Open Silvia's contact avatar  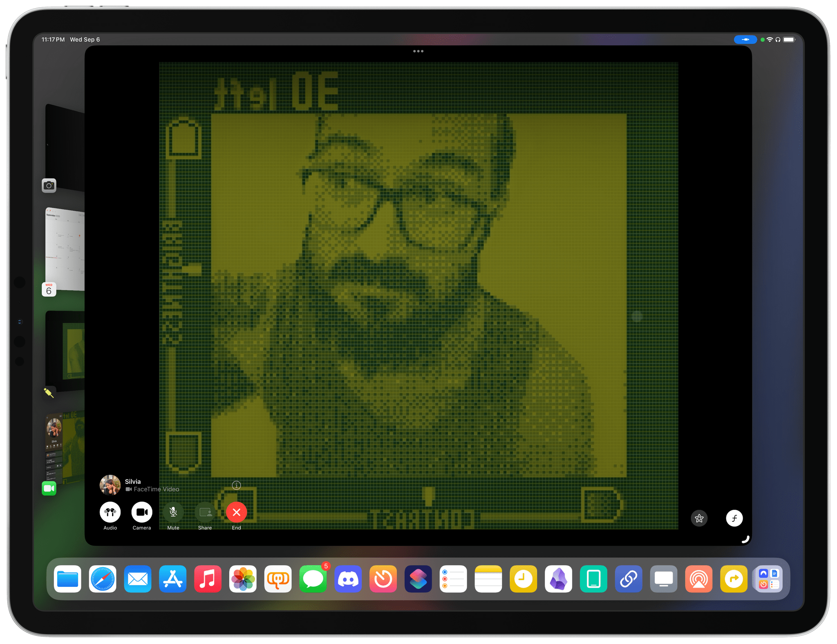(110, 485)
